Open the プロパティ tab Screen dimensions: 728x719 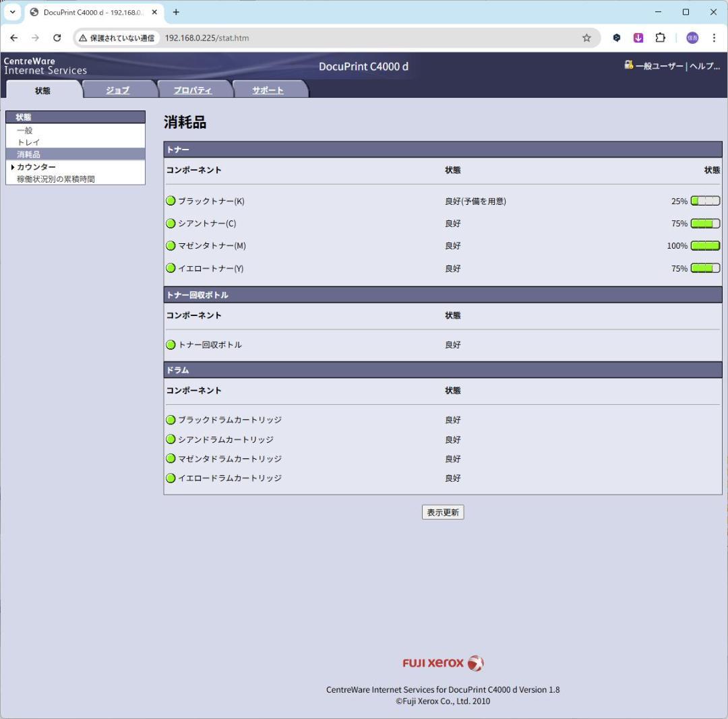(193, 90)
